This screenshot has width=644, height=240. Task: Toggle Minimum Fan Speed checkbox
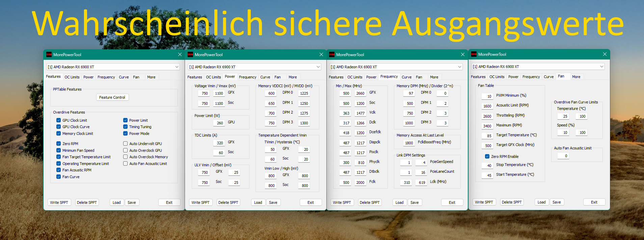[59, 150]
